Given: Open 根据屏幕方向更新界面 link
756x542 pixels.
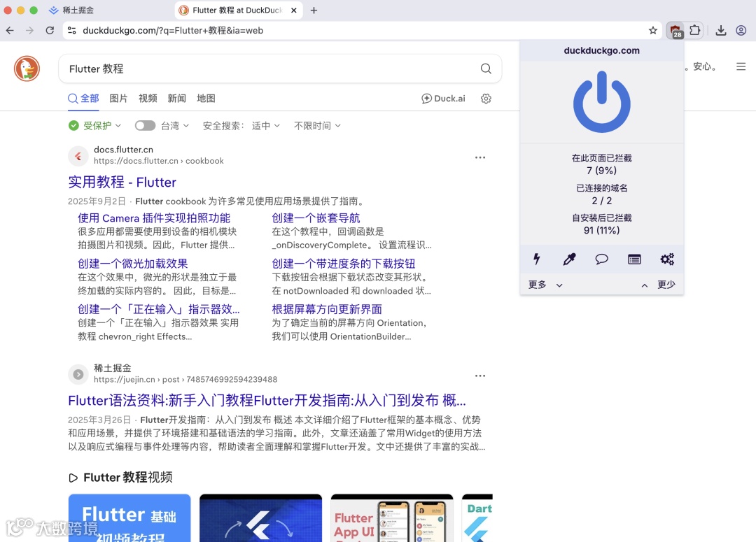Looking at the screenshot, I should [x=327, y=309].
